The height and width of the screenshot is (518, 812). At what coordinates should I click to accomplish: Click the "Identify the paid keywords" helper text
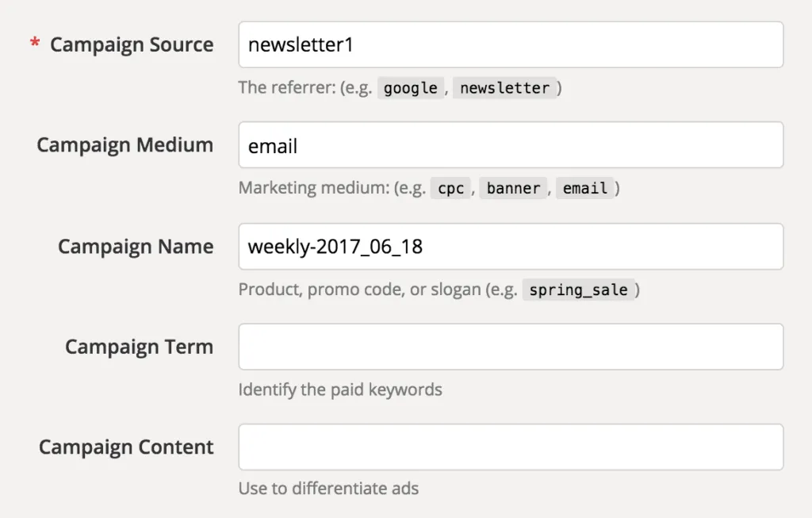pyautogui.click(x=339, y=389)
